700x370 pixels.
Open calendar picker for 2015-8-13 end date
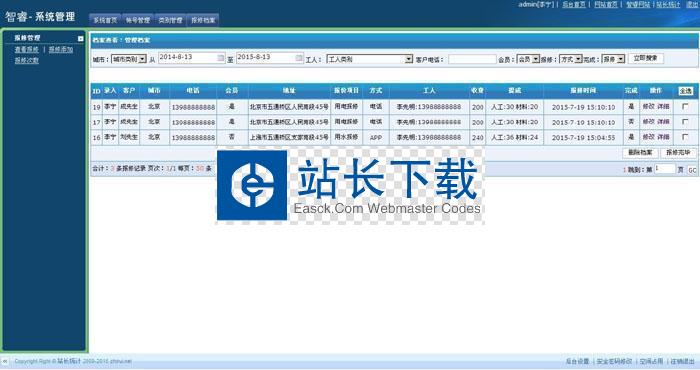pos(299,58)
